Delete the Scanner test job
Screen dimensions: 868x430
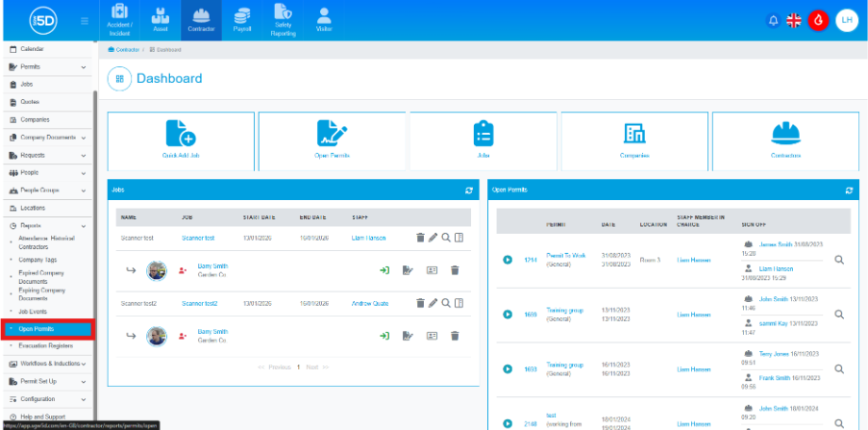click(x=420, y=238)
